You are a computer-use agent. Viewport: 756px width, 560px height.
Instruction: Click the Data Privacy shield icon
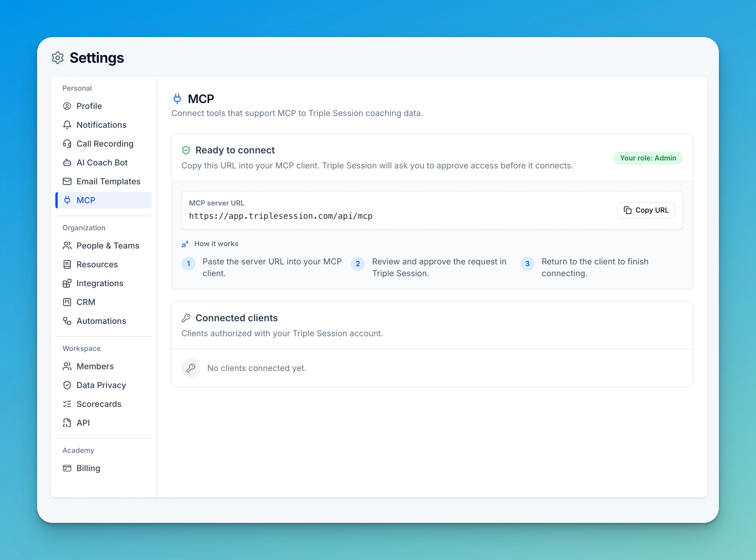67,385
